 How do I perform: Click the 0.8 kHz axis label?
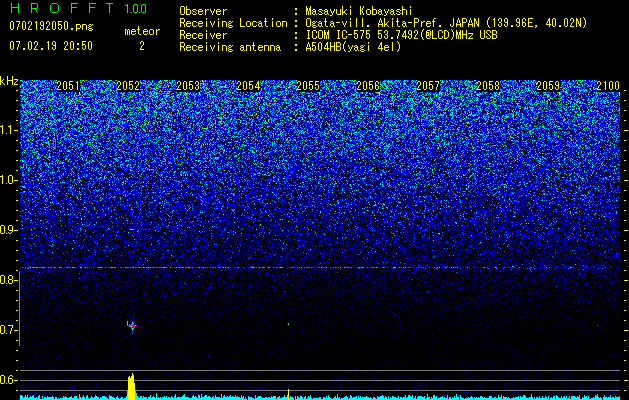9,280
